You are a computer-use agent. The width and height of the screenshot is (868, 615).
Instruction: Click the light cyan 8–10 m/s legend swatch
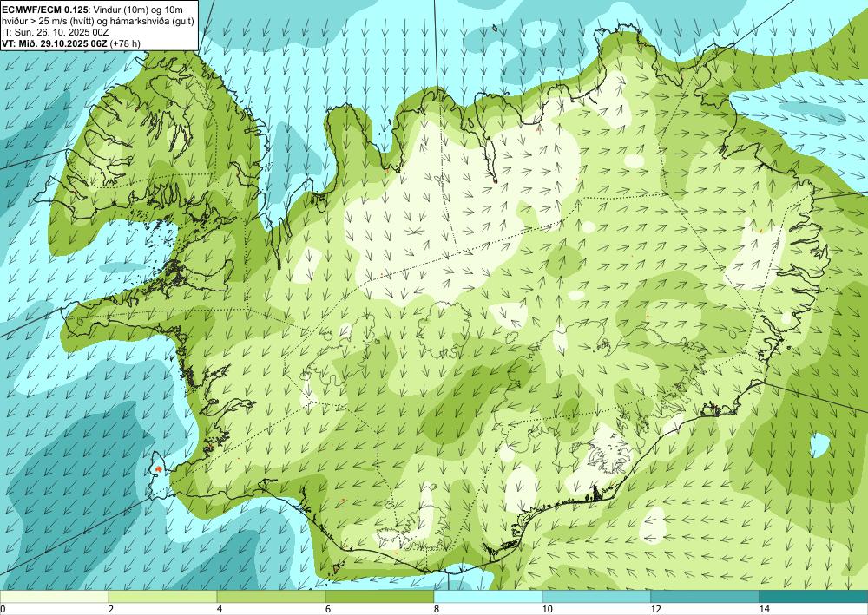[488, 597]
